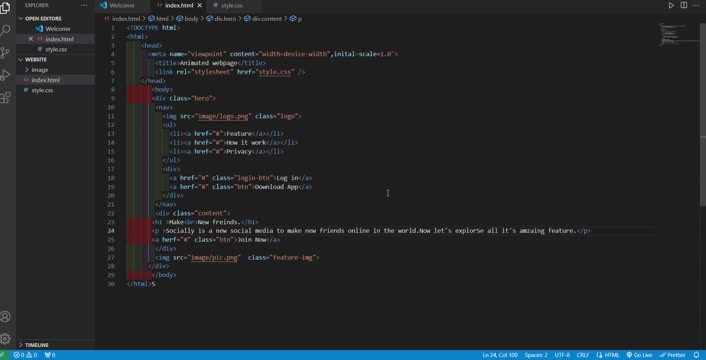Close the index.html tab

point(199,5)
